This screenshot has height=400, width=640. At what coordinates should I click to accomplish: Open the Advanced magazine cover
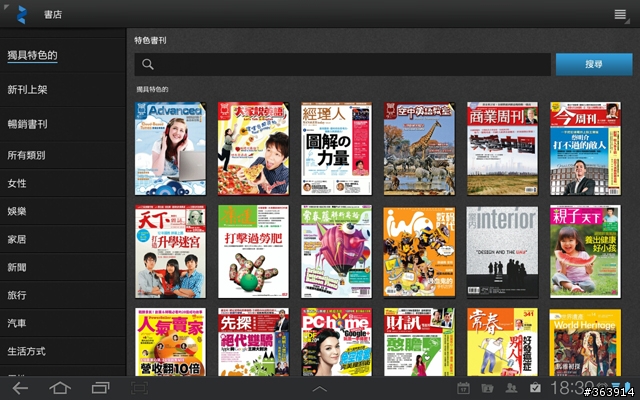(171, 149)
